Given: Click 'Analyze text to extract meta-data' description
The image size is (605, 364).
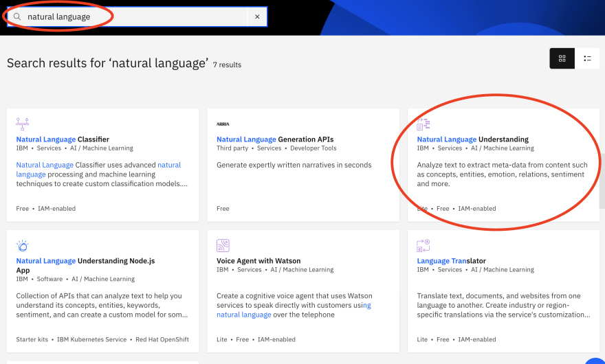Looking at the screenshot, I should tap(502, 174).
